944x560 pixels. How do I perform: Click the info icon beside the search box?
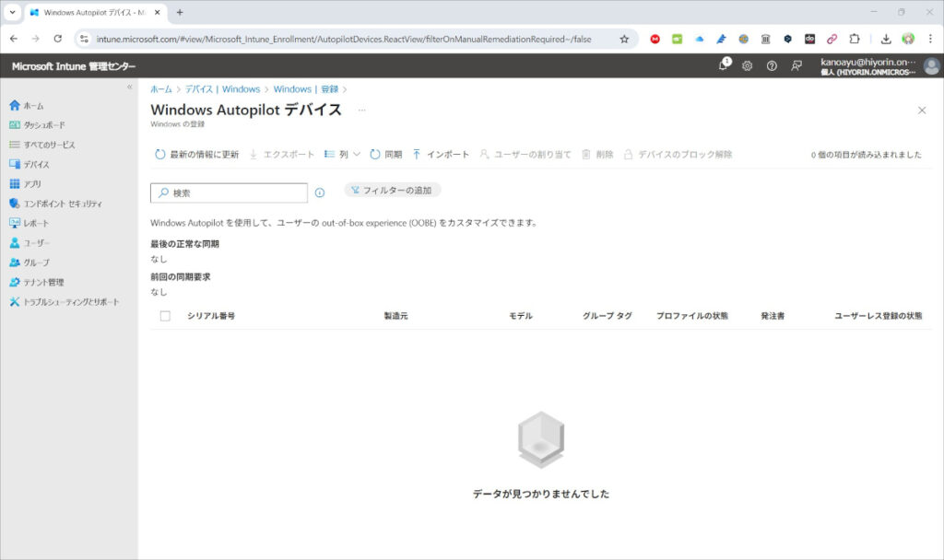coord(320,193)
